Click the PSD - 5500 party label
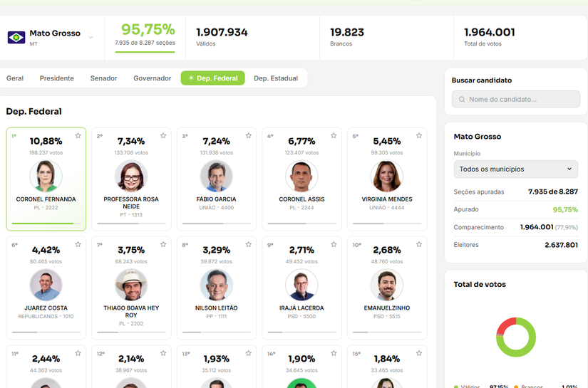Image resolution: width=588 pixels, height=388 pixels. click(301, 317)
